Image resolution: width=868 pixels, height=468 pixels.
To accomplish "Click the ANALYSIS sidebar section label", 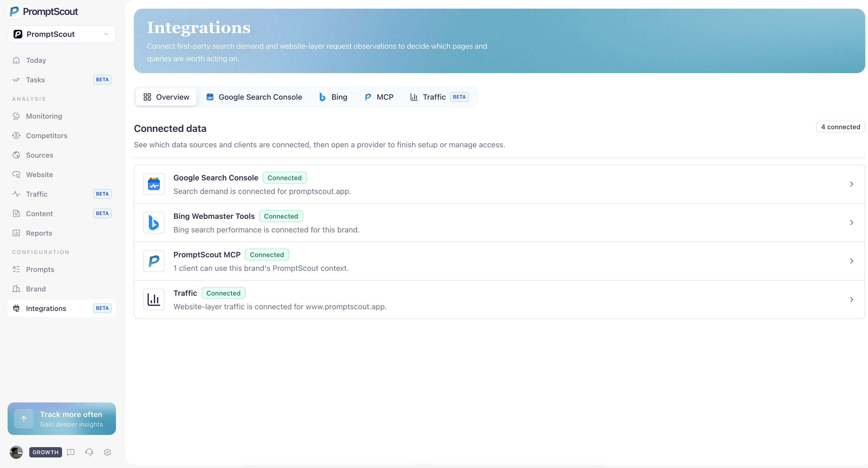I will point(29,99).
